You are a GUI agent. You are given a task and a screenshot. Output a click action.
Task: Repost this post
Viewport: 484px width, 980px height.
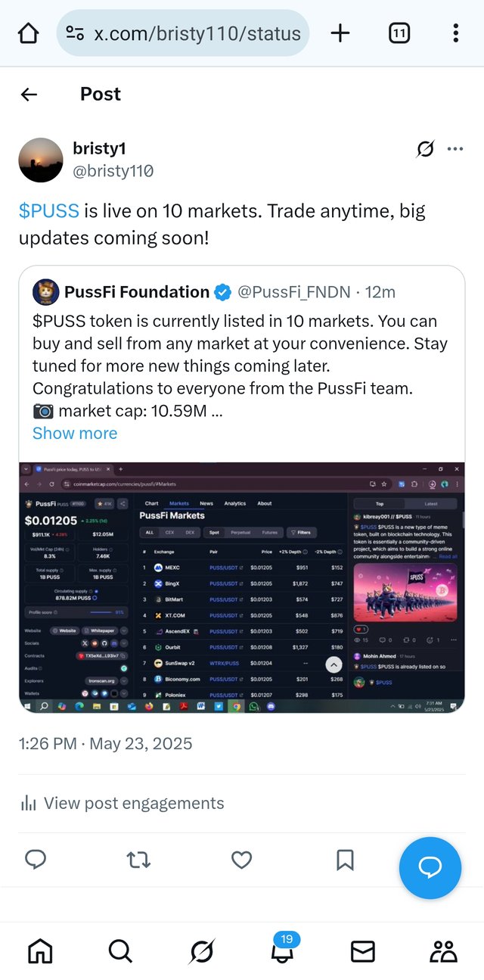point(138,859)
